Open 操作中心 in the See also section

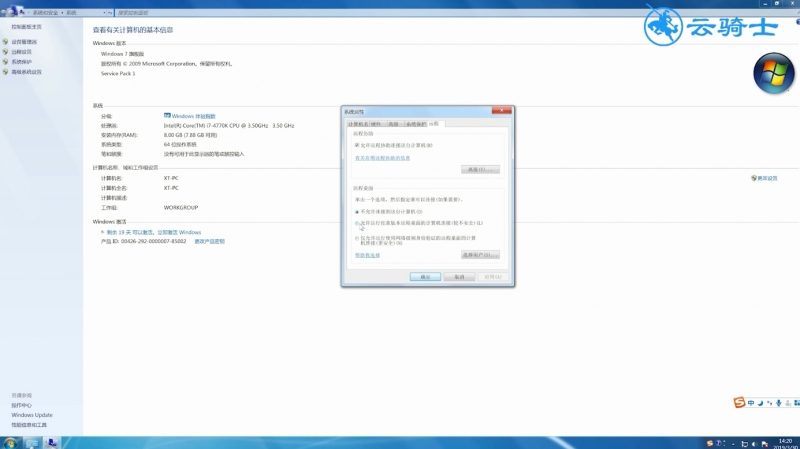coord(21,405)
